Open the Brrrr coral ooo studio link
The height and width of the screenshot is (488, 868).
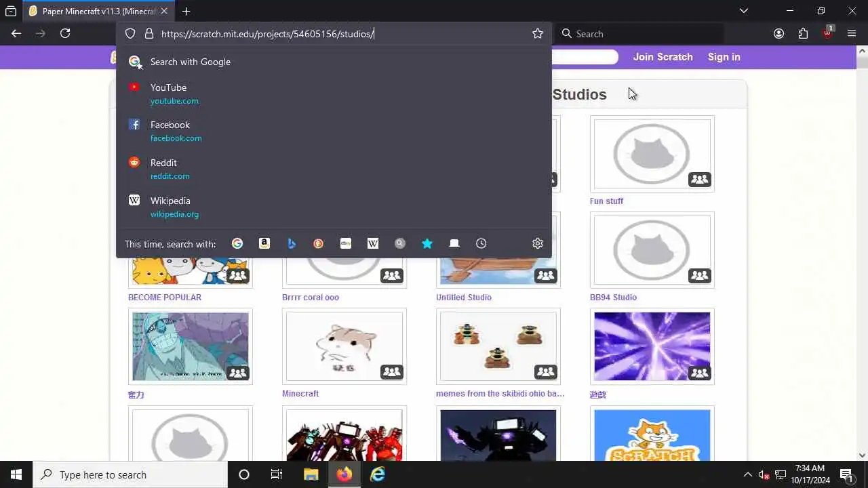[311, 297]
